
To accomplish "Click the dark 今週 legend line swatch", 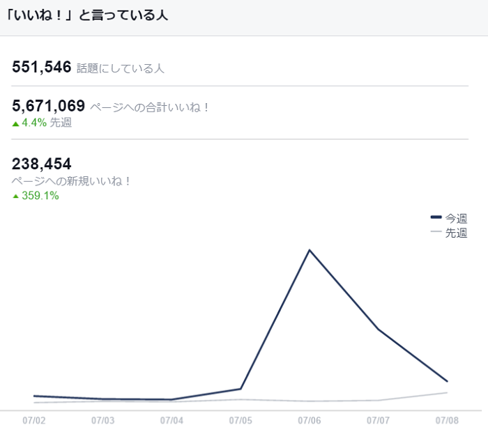I will click(x=436, y=219).
